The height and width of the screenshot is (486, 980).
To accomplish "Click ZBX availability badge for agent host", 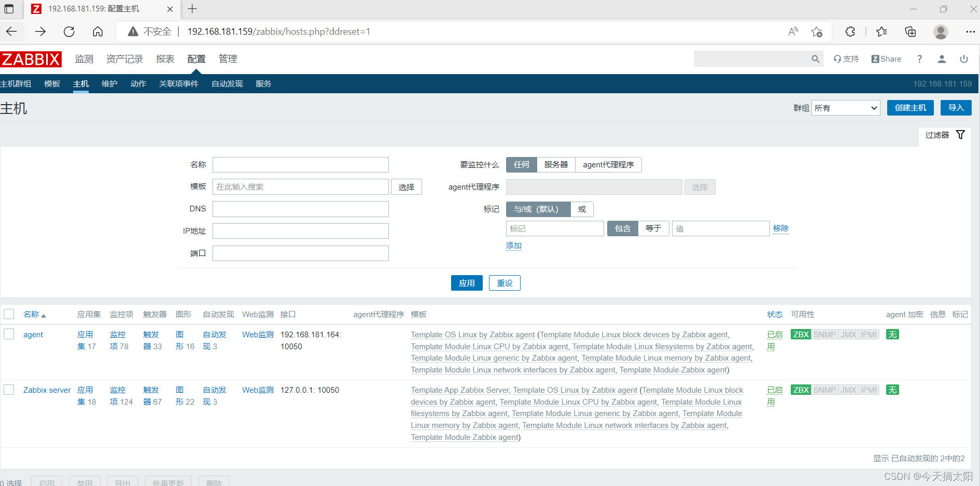I will tap(801, 335).
